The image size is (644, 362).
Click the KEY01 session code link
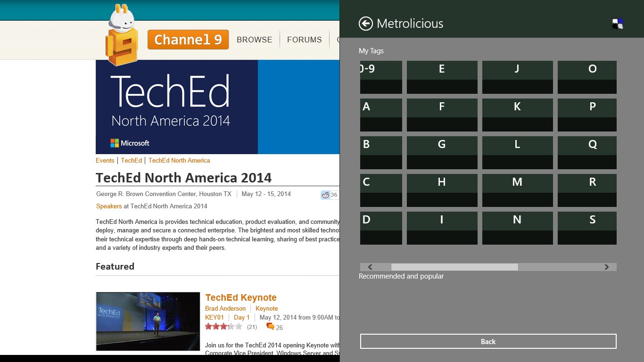pyautogui.click(x=215, y=317)
